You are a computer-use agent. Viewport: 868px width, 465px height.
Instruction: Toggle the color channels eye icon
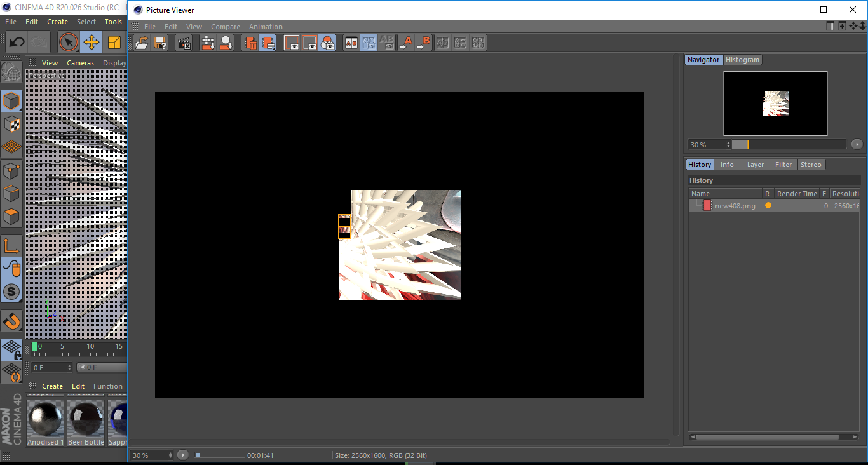point(327,43)
